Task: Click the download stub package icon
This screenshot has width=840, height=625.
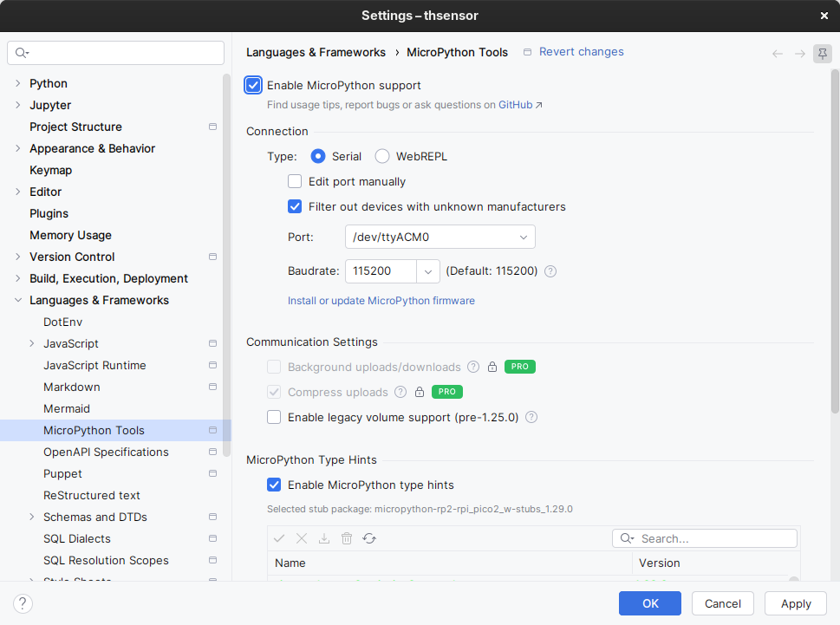Action: [x=324, y=538]
